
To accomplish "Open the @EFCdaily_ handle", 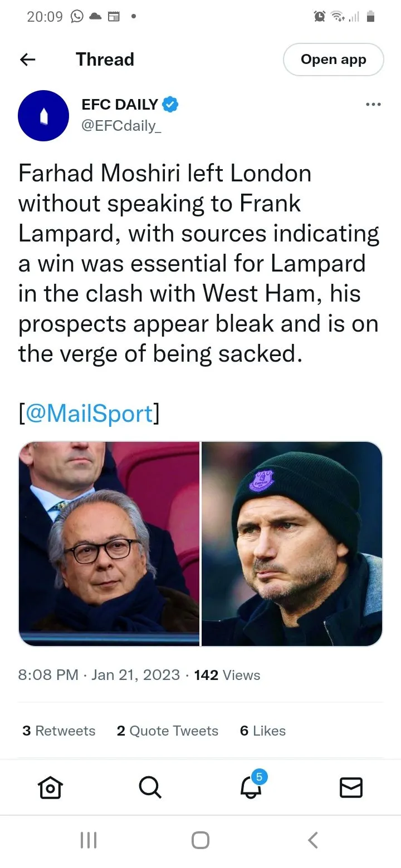I will pos(121,126).
